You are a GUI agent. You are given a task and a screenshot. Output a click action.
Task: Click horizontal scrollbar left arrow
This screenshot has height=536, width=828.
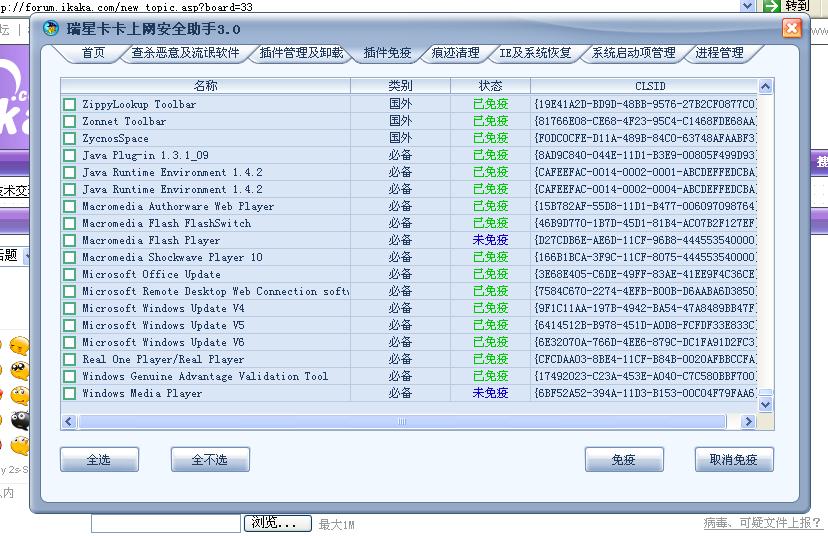[69, 421]
